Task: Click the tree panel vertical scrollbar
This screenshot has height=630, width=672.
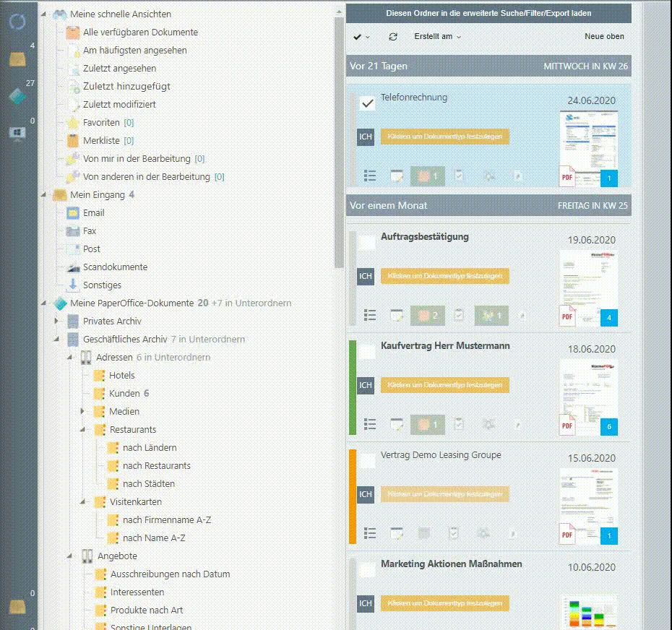Action: (339, 142)
